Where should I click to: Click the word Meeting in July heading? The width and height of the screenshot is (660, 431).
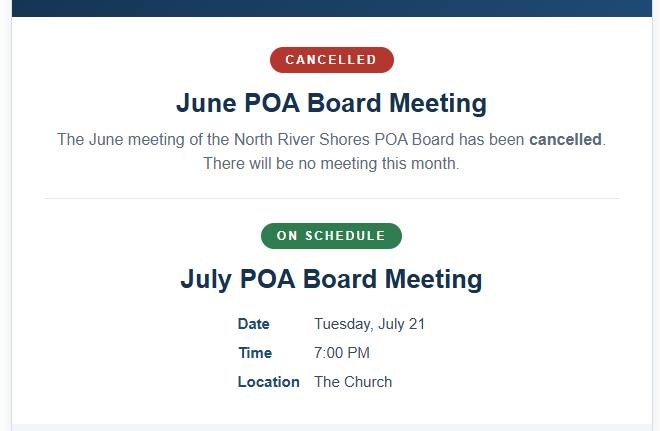pyautogui.click(x=434, y=279)
